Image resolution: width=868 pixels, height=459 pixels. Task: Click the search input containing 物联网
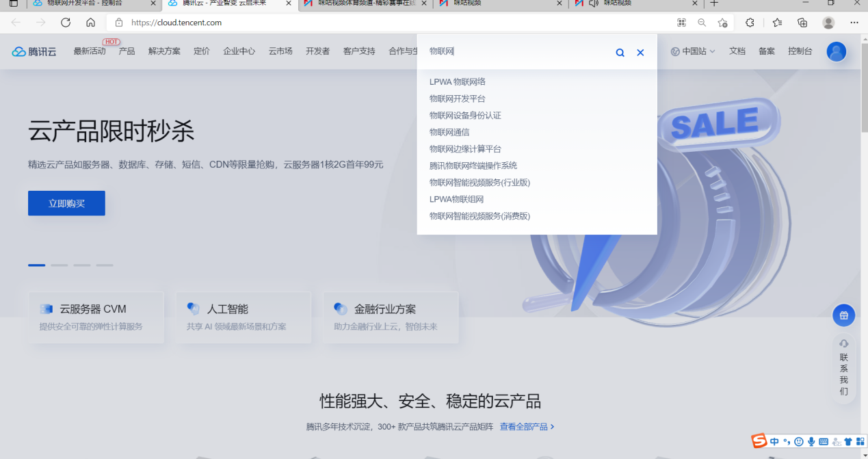518,52
